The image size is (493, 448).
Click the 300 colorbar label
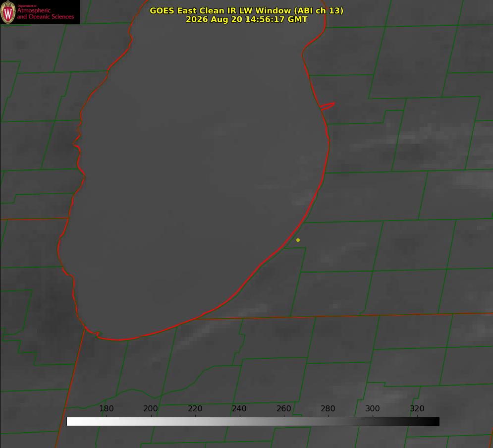(x=372, y=408)
